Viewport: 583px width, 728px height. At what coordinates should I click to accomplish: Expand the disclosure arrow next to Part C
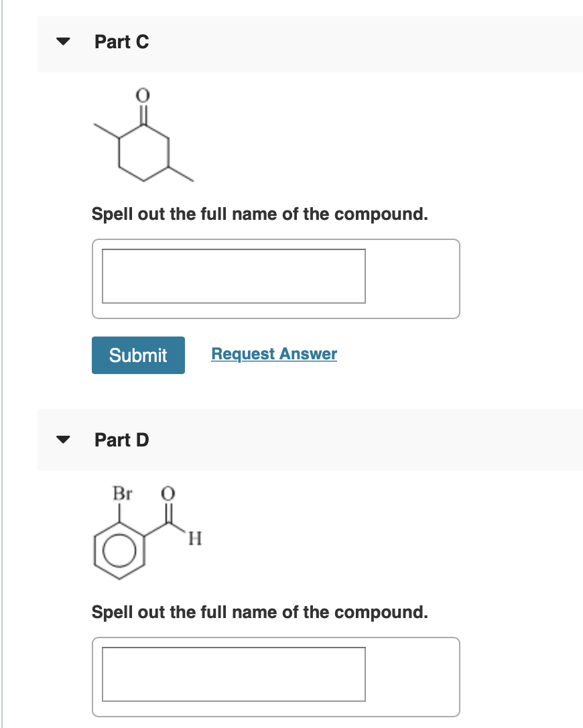pyautogui.click(x=62, y=42)
